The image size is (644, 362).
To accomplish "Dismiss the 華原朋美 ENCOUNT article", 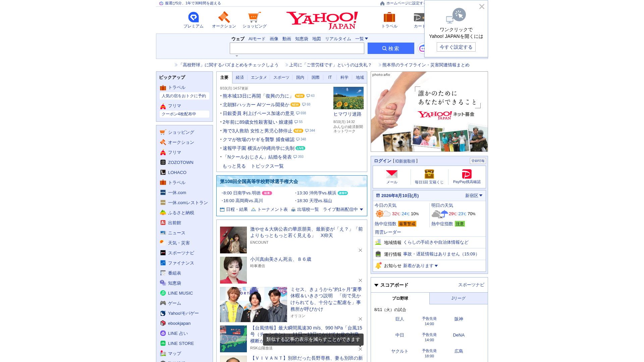I will [x=360, y=250].
